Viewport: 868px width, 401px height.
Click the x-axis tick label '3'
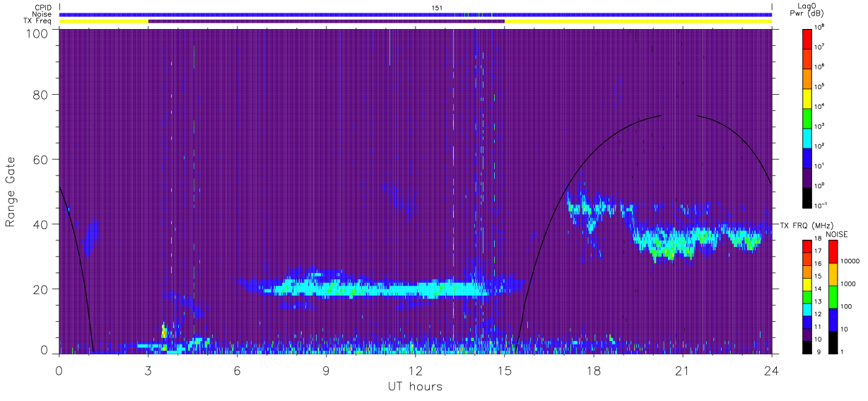click(x=148, y=371)
